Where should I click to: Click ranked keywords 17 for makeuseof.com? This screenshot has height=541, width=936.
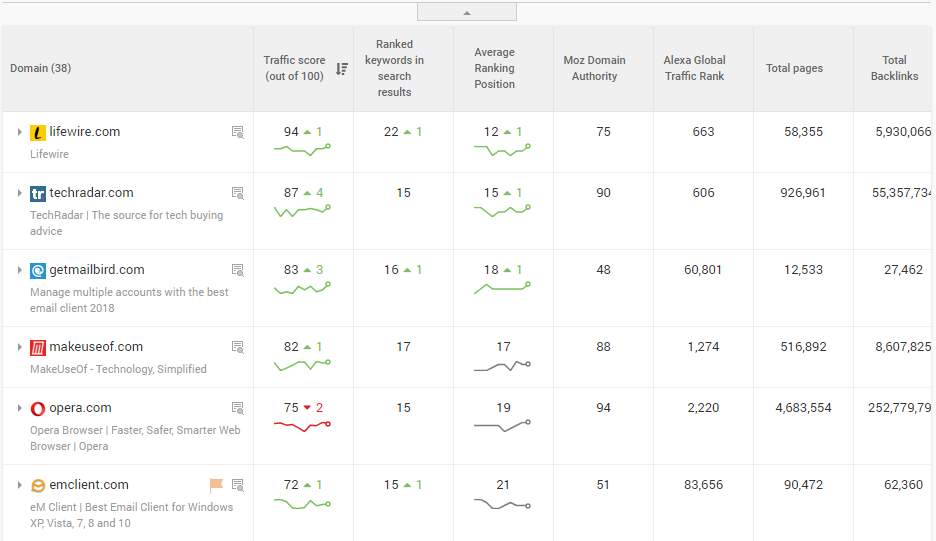pos(404,347)
